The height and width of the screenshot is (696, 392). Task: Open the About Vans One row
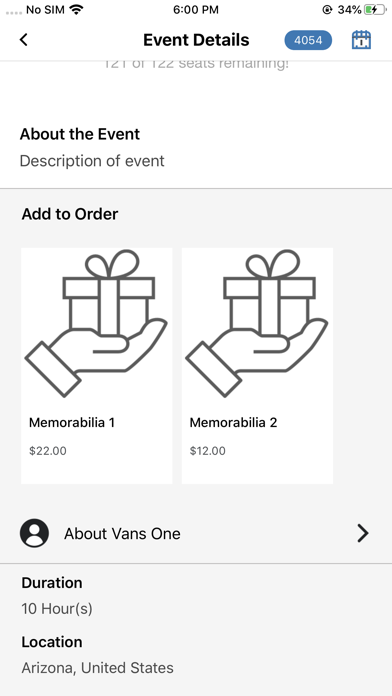[x=196, y=533]
